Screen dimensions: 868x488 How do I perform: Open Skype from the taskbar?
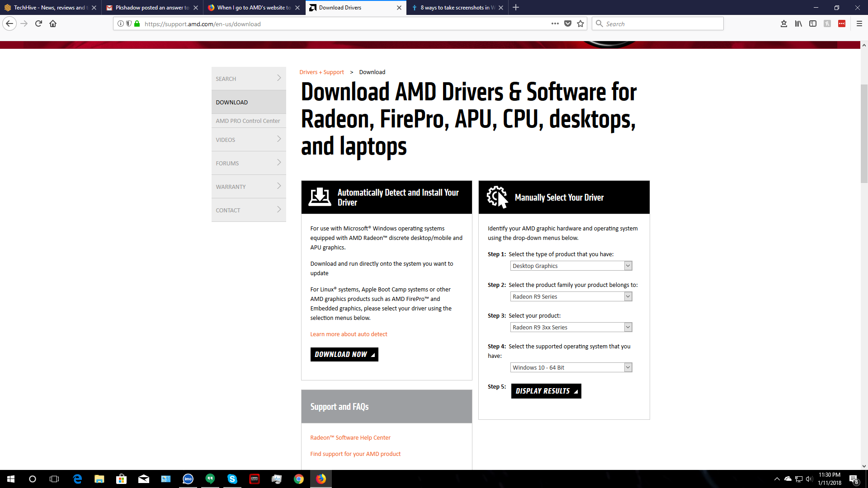click(232, 479)
